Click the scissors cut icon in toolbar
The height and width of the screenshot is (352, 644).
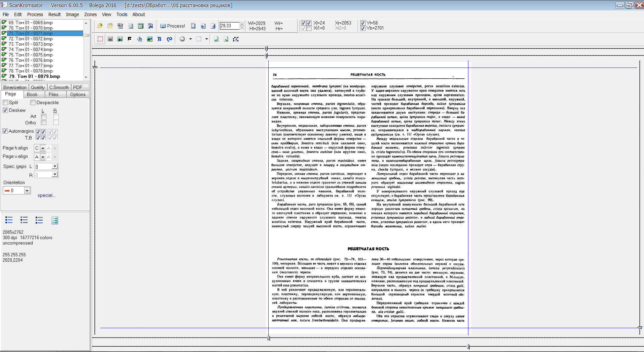(x=151, y=26)
